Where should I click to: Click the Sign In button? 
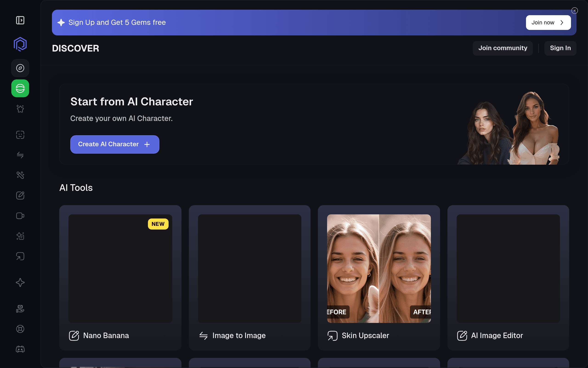pos(560,48)
